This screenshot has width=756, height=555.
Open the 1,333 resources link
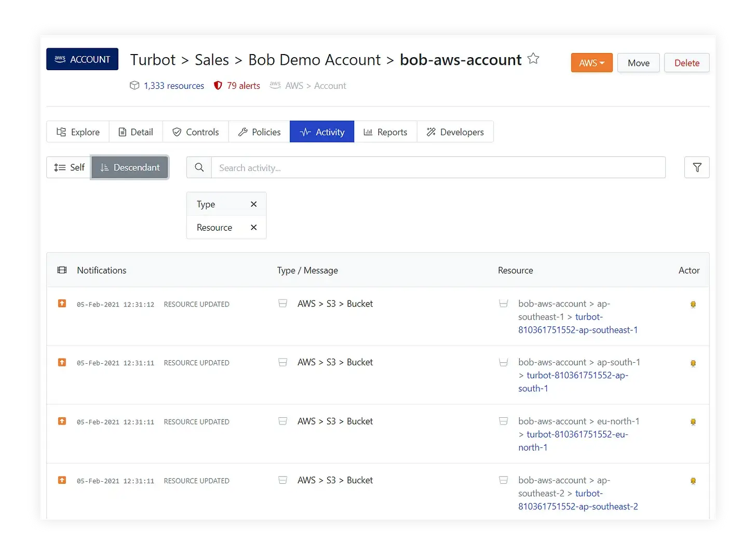174,86
